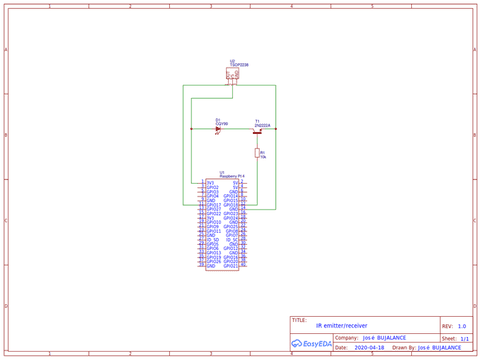Viewport: 480px width, 360px height.
Task: Select the R1 10k resistor symbol
Action: pos(257,153)
